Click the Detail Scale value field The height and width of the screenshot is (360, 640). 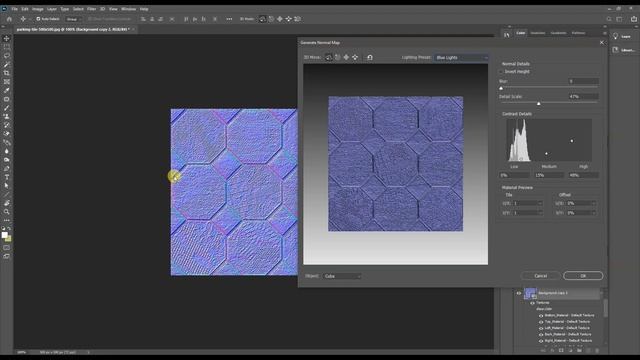click(x=584, y=97)
